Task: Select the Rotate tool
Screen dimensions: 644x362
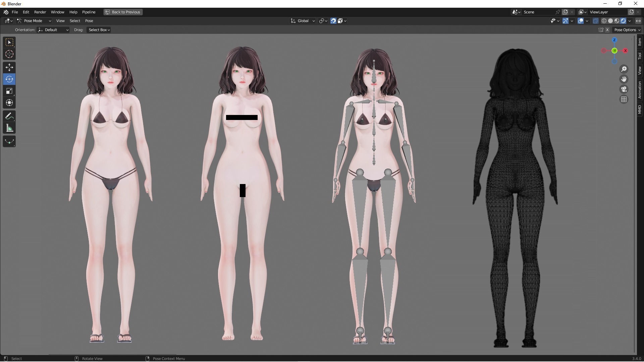Action: [9, 79]
